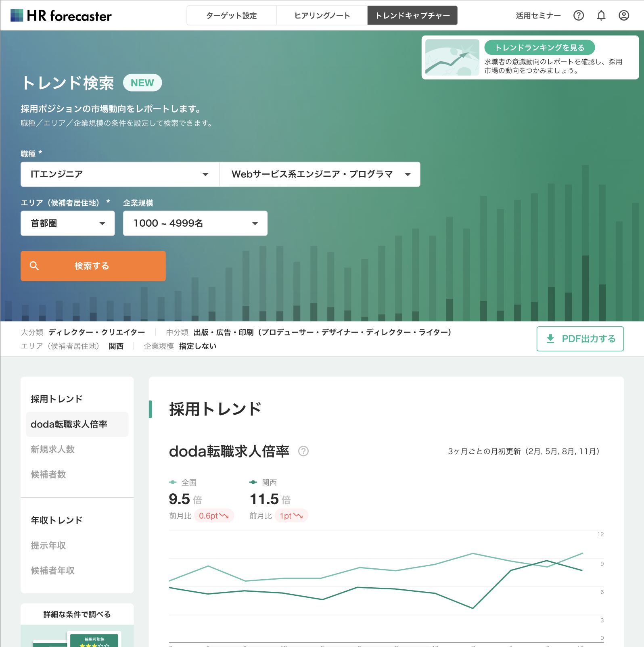Click the 11.5倍 Kansai ratio value
The width and height of the screenshot is (644, 647).
click(270, 499)
